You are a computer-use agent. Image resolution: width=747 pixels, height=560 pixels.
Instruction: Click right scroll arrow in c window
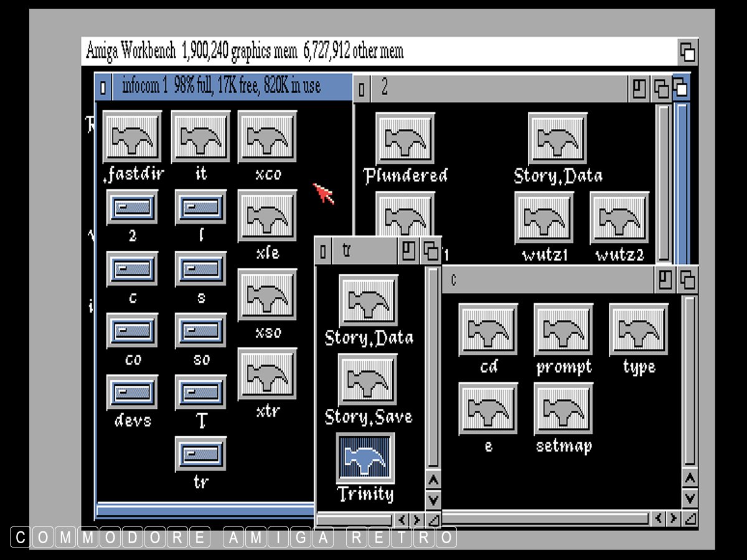[674, 518]
